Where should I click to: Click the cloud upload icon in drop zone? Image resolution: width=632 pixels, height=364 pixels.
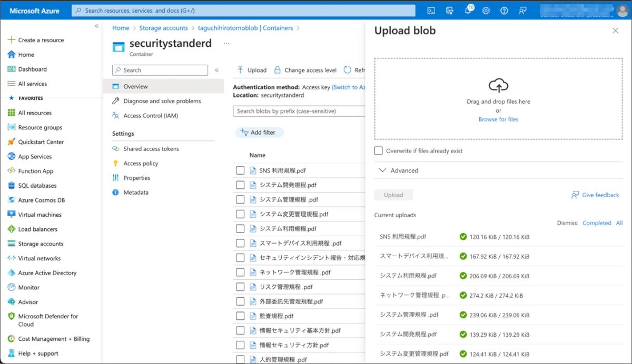click(x=498, y=85)
